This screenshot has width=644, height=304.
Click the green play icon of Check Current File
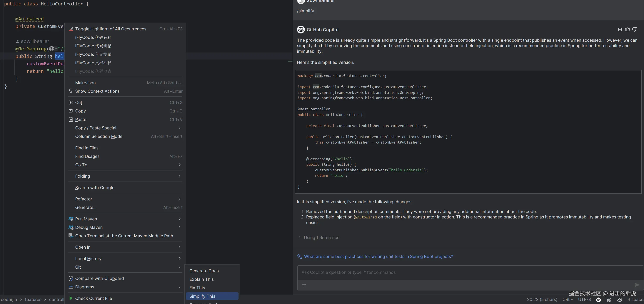pos(71,298)
